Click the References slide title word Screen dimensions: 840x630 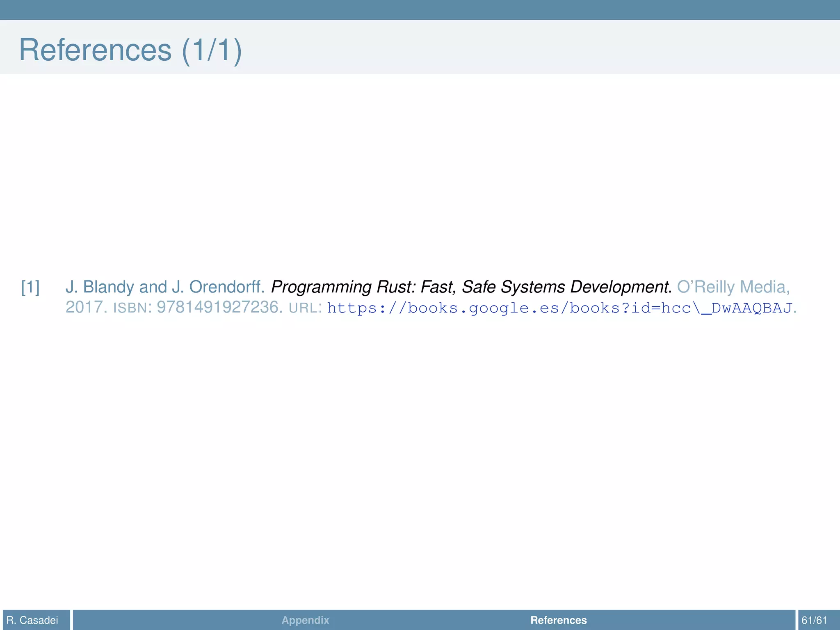[x=95, y=50]
